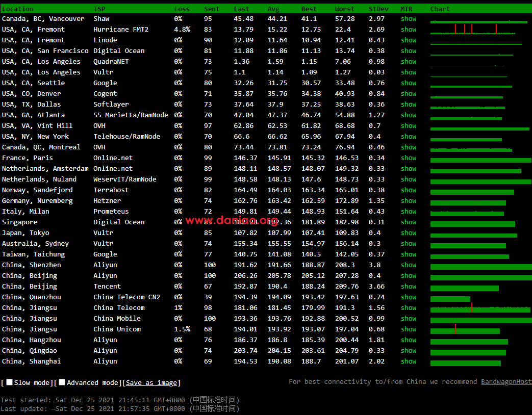The image size is (532, 415).
Task: Show MTR for Jiangsu China Mobile
Action: coord(409,318)
